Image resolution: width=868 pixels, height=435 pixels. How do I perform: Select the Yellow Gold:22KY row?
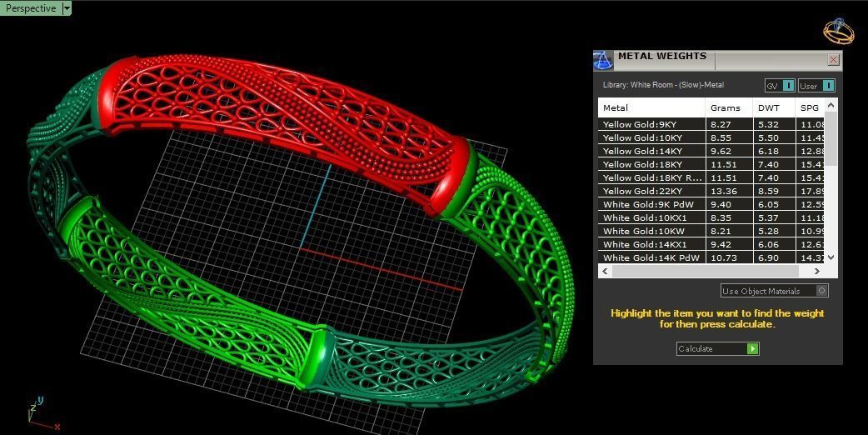click(x=711, y=191)
